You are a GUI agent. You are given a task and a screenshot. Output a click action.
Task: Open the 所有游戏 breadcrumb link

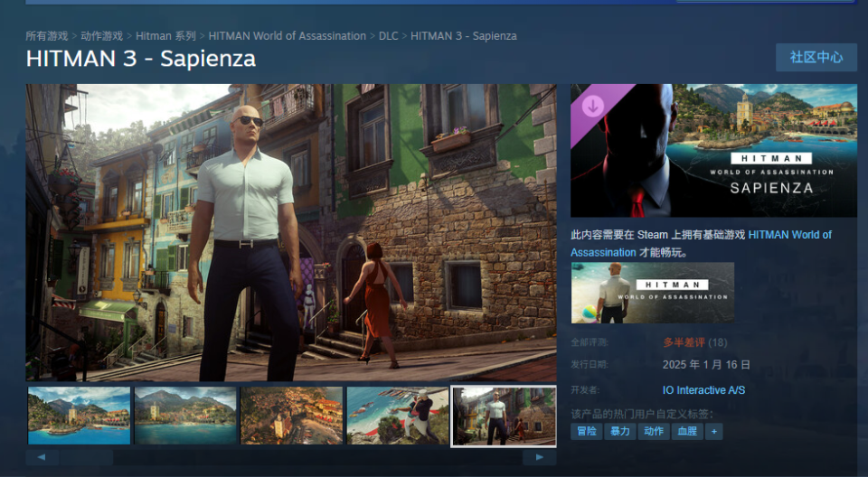(46, 36)
